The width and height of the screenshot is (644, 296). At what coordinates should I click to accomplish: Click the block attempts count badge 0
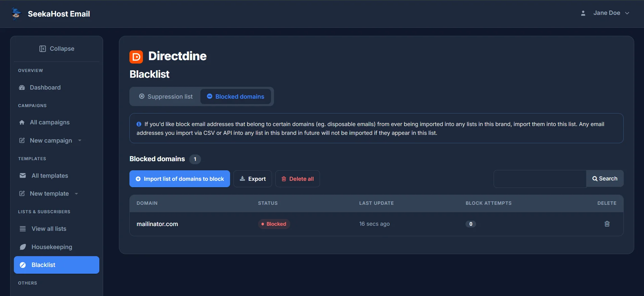471,224
